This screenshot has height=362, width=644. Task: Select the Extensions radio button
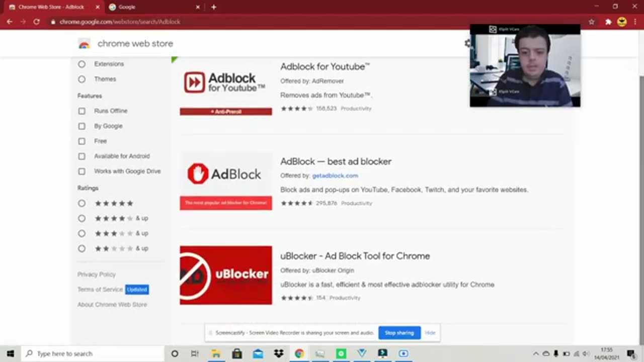click(x=82, y=64)
